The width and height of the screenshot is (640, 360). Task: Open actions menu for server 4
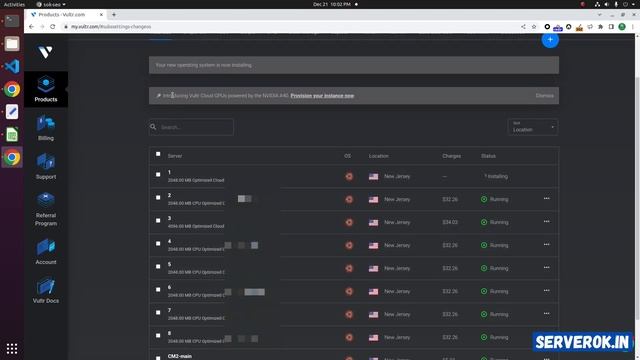547,244
